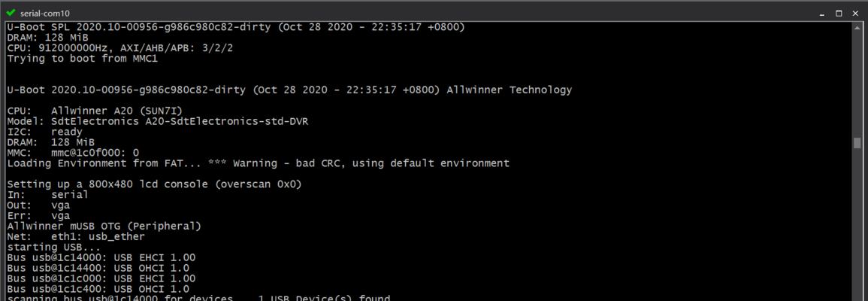Click the green checkmark connection status icon
This screenshot has height=301, width=868.
click(11, 13)
